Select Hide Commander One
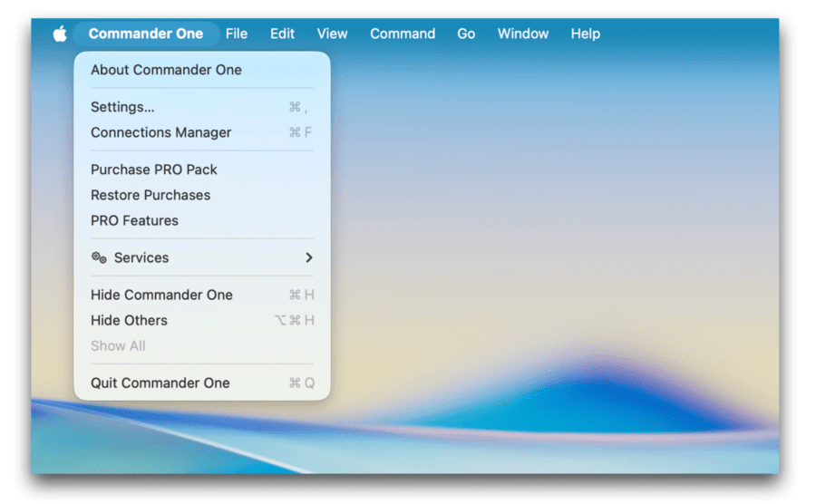Screen dimensions: 816x504 (x=202, y=295)
